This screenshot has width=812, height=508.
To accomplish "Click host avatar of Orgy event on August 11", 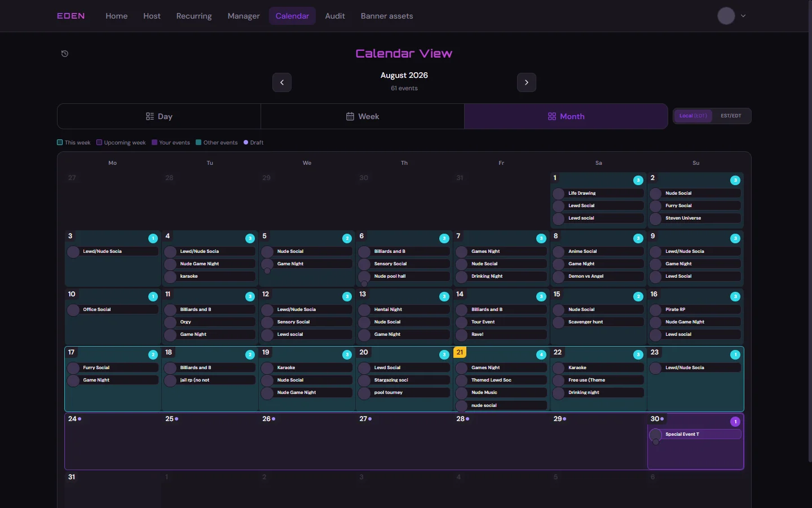I will click(x=170, y=322).
